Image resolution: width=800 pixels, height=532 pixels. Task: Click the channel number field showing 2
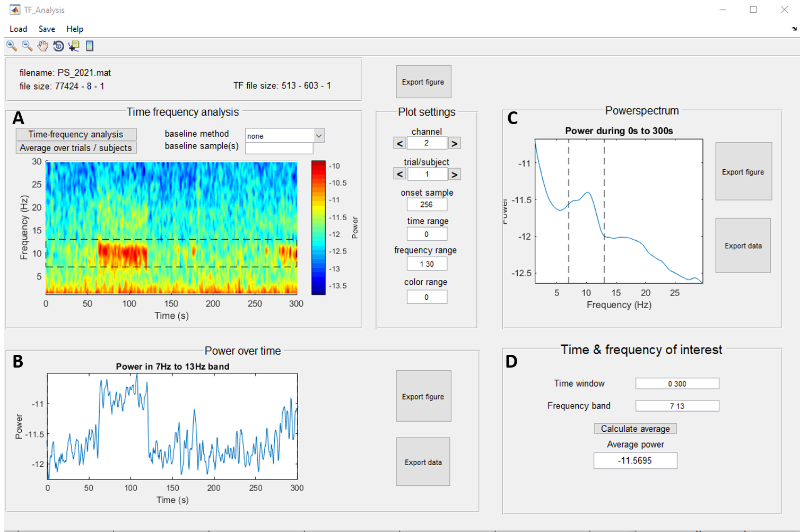pos(427,143)
